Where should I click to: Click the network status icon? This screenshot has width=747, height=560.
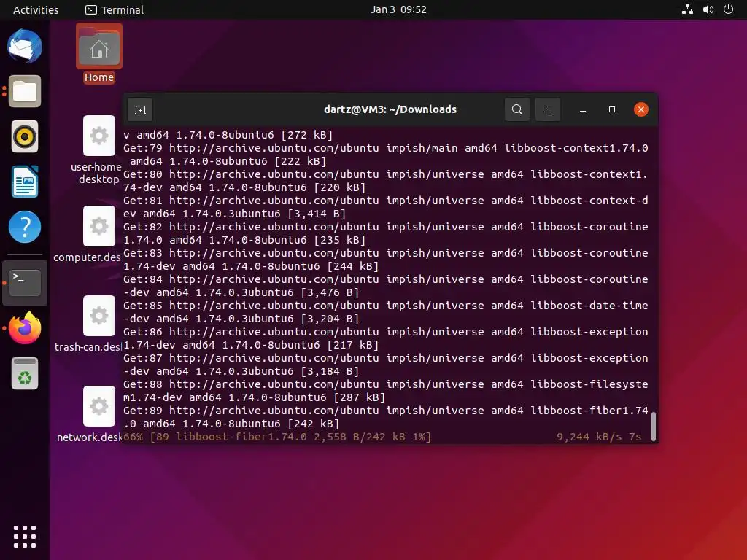coord(687,9)
